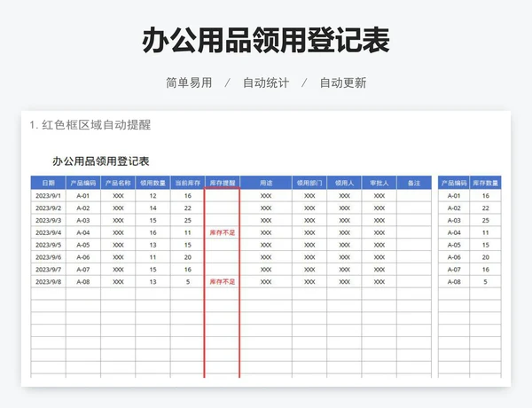Select the 库存数量 header in right table
Viewport: 532px width, 408px height.
(x=486, y=183)
